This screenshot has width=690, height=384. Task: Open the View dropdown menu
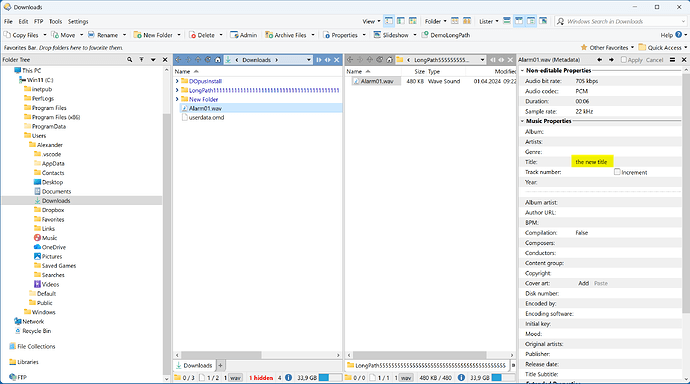click(371, 21)
